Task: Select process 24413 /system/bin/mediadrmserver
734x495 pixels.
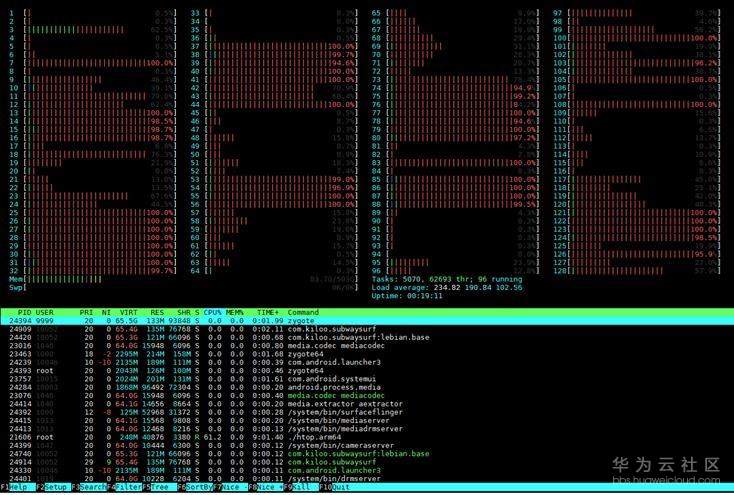Action: coord(367,429)
